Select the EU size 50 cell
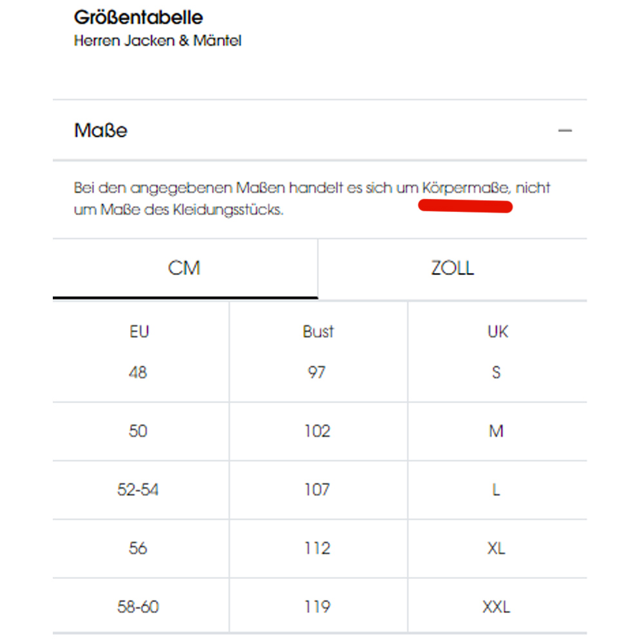 click(x=138, y=431)
